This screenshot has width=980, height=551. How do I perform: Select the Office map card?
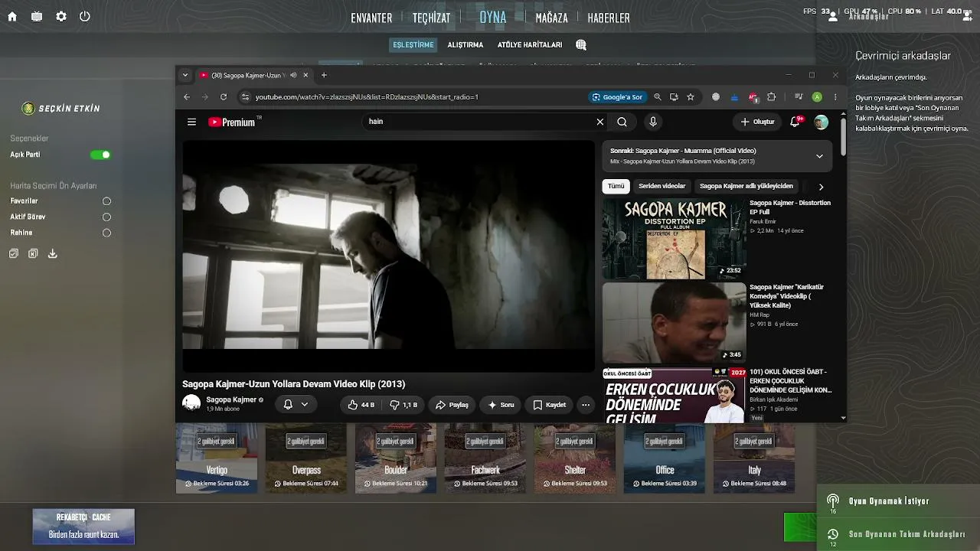pos(665,458)
